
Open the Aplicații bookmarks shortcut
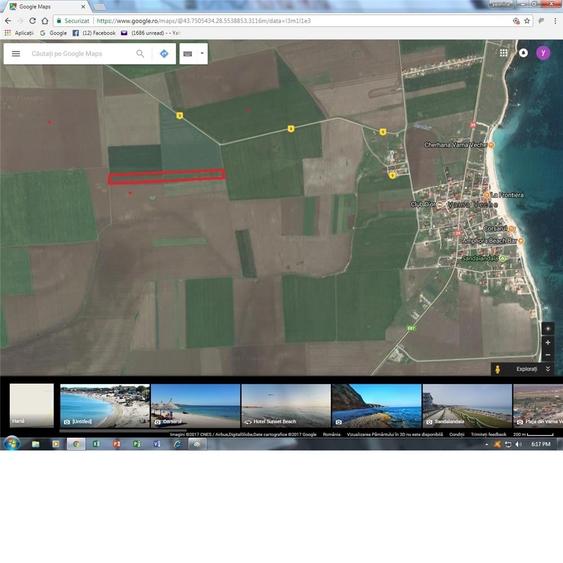coord(19,33)
